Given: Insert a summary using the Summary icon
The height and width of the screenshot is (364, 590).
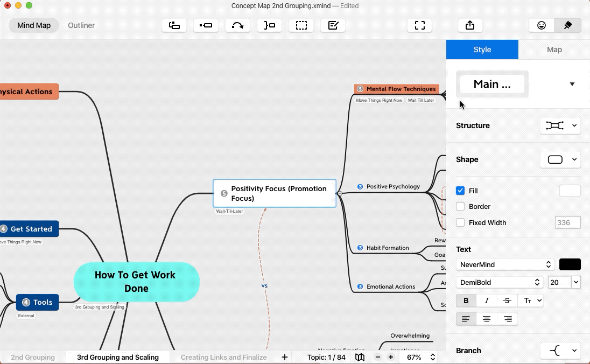Looking at the screenshot, I should [269, 25].
